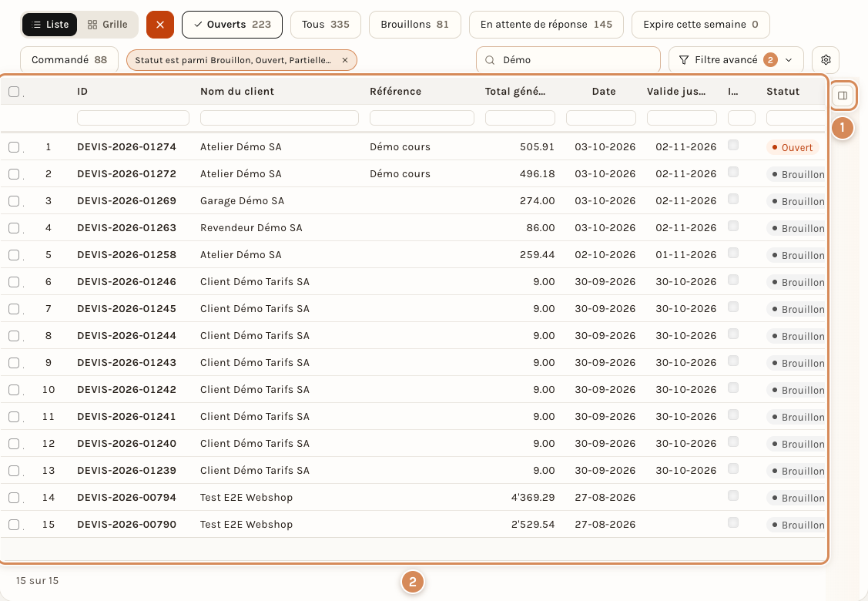Open quote DEVIS-2026-01246
The image size is (868, 601).
click(x=127, y=281)
